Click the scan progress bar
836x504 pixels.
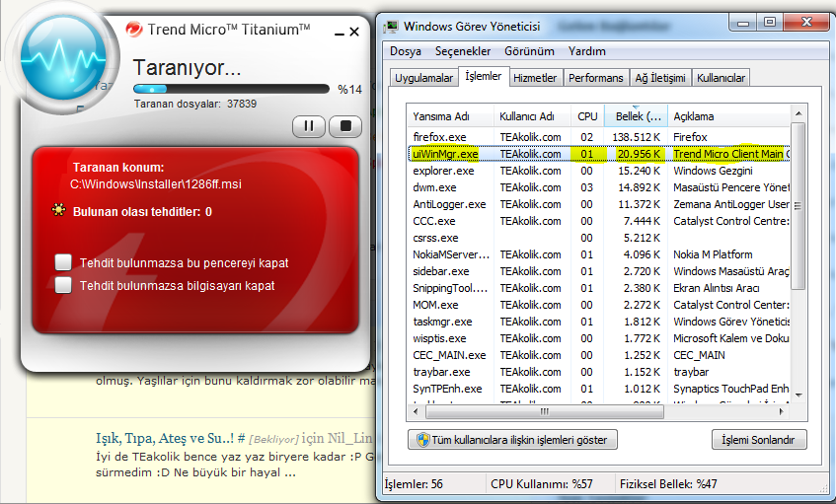pos(231,89)
